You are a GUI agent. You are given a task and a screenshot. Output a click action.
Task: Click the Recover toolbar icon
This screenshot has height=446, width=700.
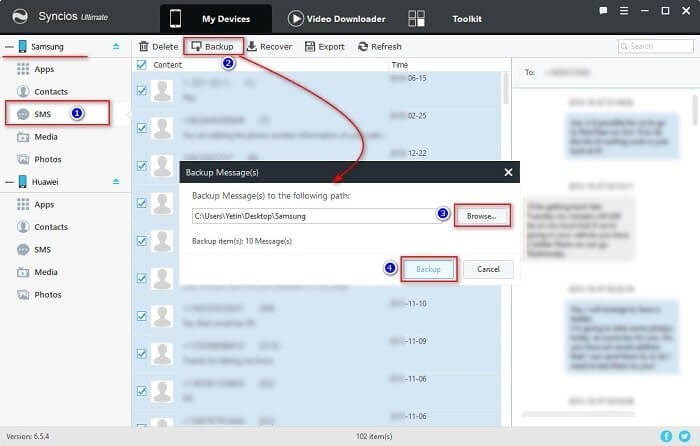(x=252, y=46)
